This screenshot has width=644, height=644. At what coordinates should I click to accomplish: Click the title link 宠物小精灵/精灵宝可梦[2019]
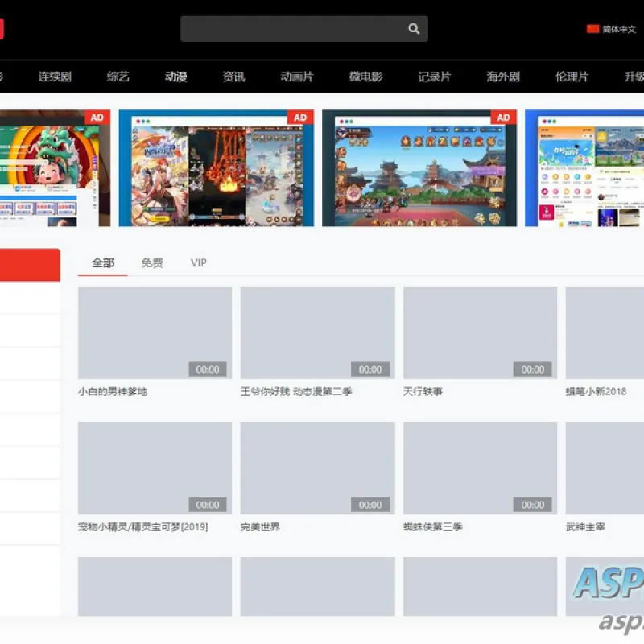click(x=143, y=527)
